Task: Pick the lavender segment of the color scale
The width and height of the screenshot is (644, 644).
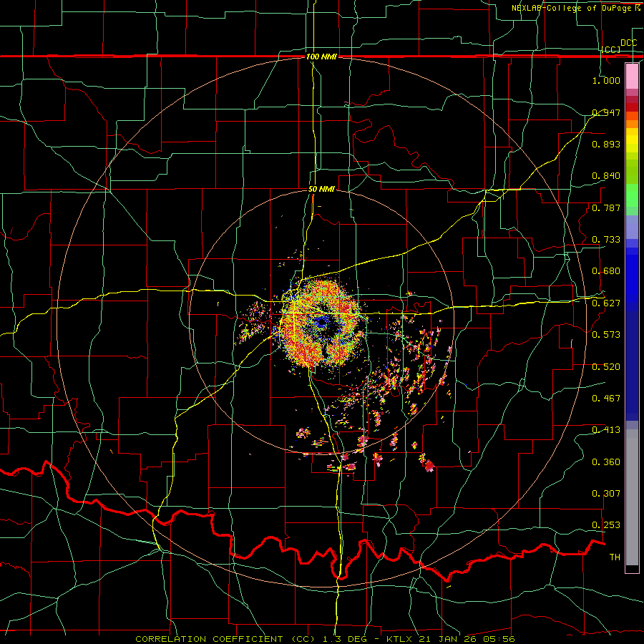Action: [632, 227]
